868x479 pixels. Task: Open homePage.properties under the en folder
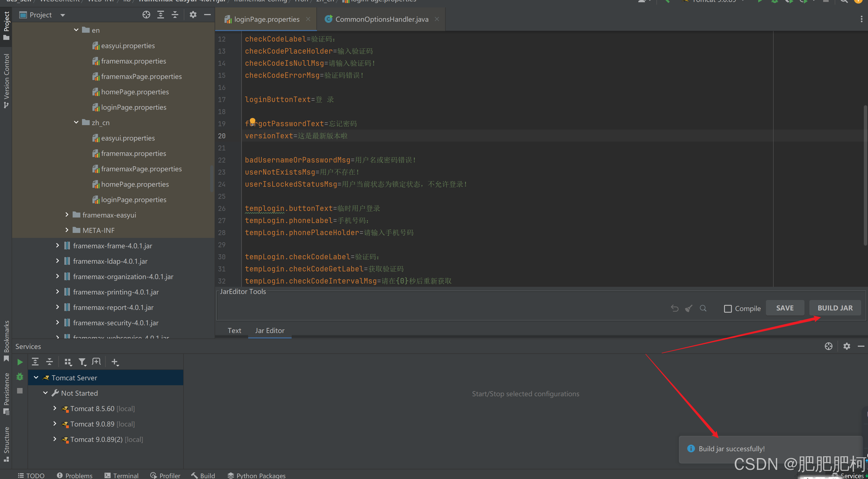point(135,92)
